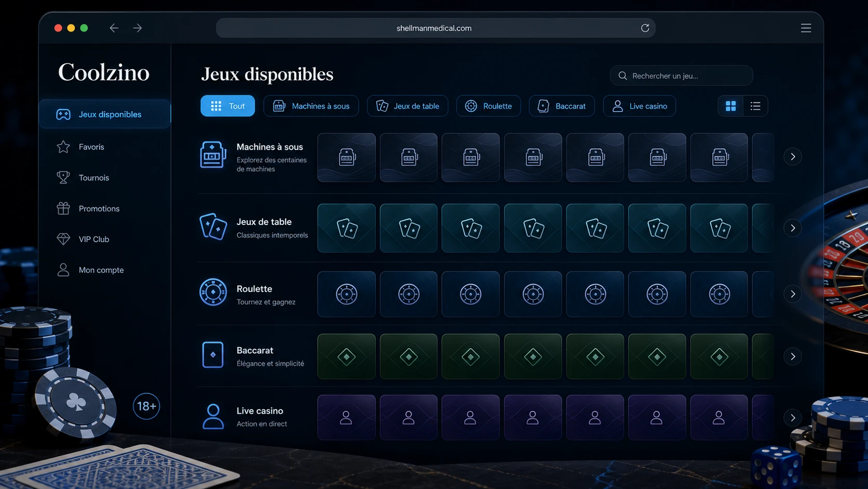The image size is (868, 489).
Task: Filter by Jeux de table tab
Action: coord(408,106)
